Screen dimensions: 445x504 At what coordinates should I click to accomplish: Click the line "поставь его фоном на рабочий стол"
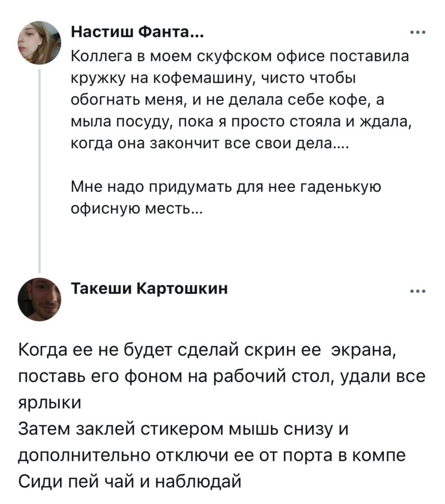[221, 377]
